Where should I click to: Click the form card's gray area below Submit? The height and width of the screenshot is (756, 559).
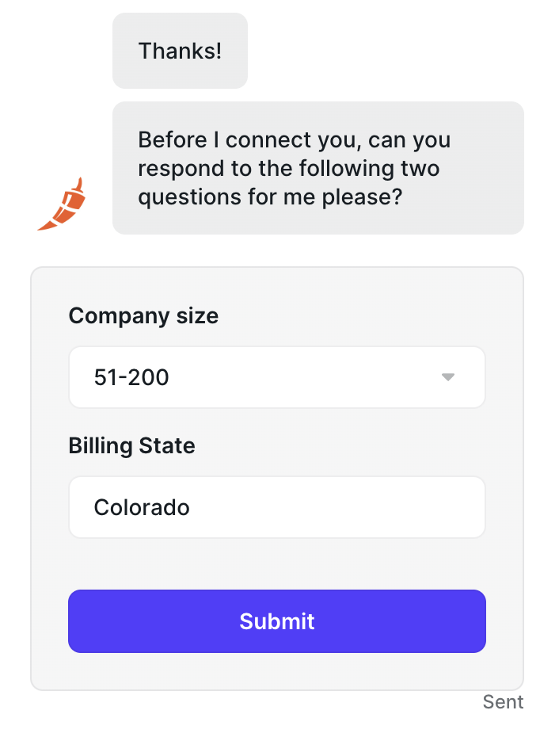pos(276,671)
